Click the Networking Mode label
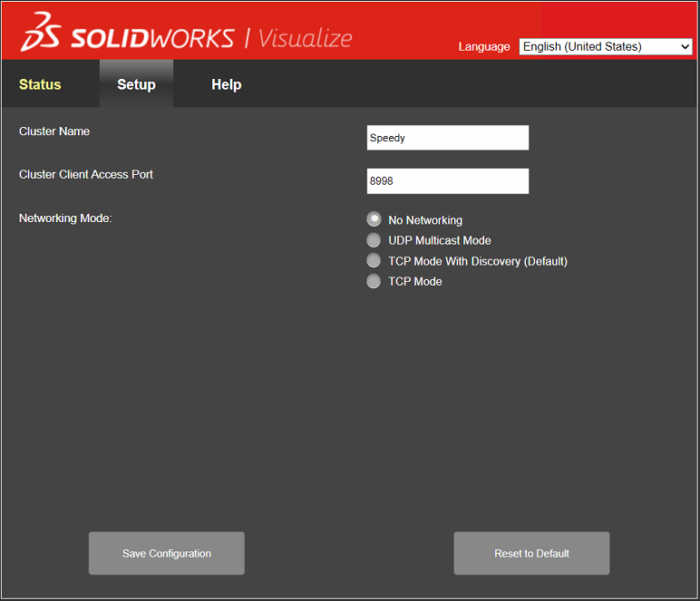 pyautogui.click(x=65, y=218)
